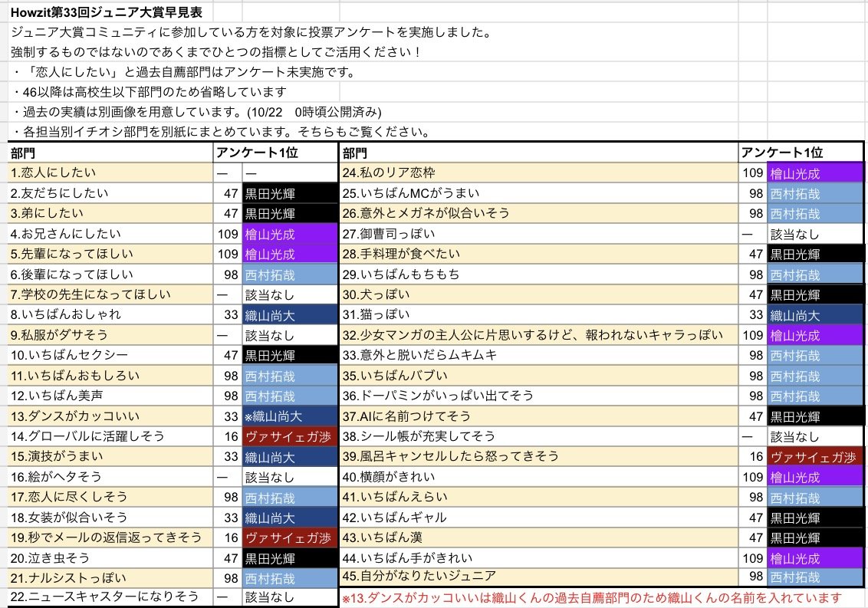This screenshot has height=608, width=868.
Task: Select 該当なし next to 27.御曹司っぽい
Action: 815,233
